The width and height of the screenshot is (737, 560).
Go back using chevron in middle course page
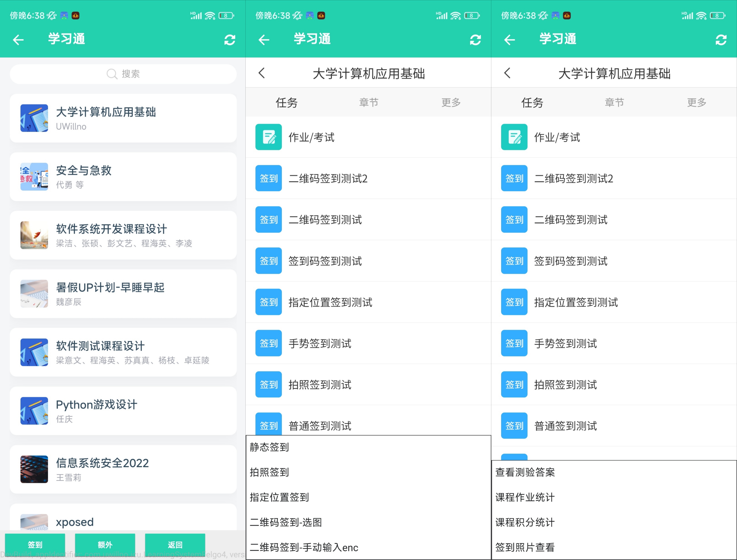[x=262, y=73]
